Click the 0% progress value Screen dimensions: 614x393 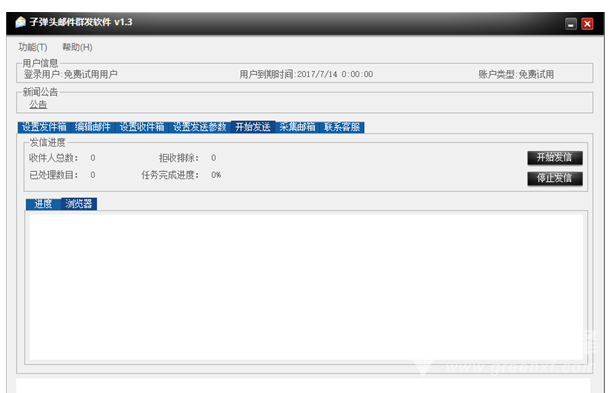pyautogui.click(x=216, y=175)
